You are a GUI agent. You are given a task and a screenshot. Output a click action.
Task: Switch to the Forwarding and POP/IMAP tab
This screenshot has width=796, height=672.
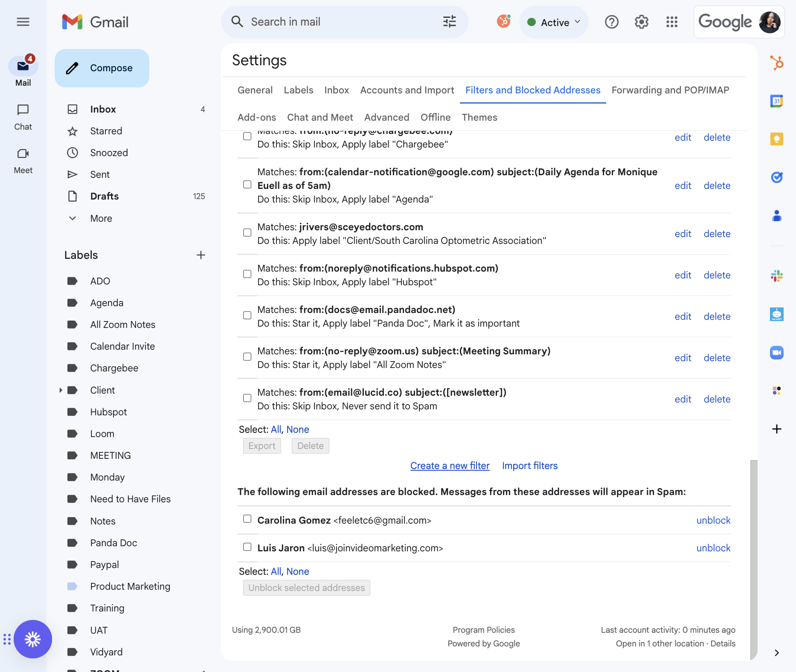(x=670, y=90)
